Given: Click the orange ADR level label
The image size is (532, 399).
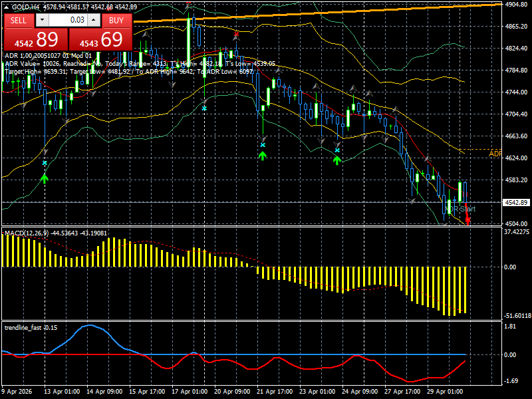Looking at the screenshot, I should pyautogui.click(x=495, y=154).
